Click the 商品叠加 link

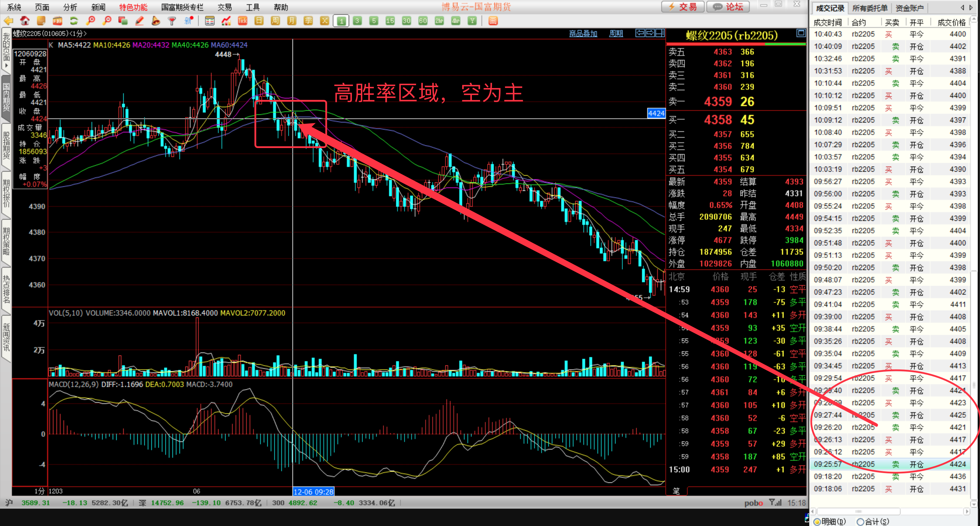click(583, 33)
